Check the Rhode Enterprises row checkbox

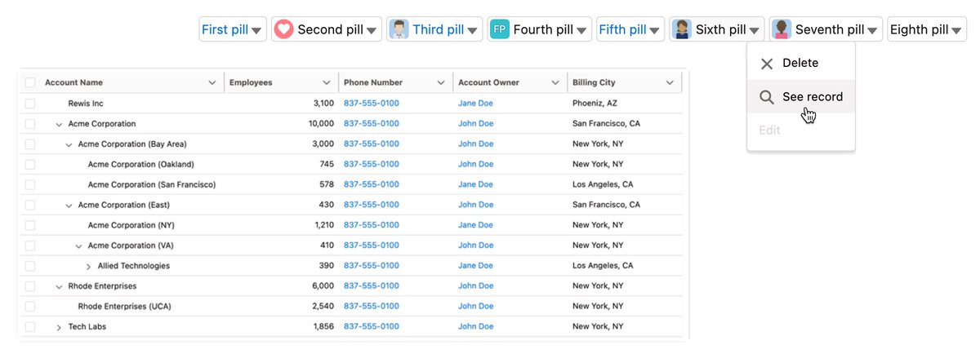pos(30,286)
